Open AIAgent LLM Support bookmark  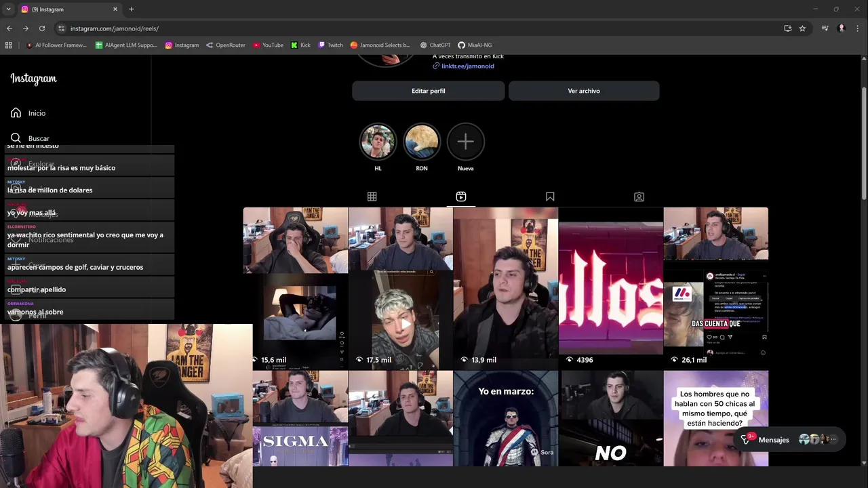[x=126, y=45]
